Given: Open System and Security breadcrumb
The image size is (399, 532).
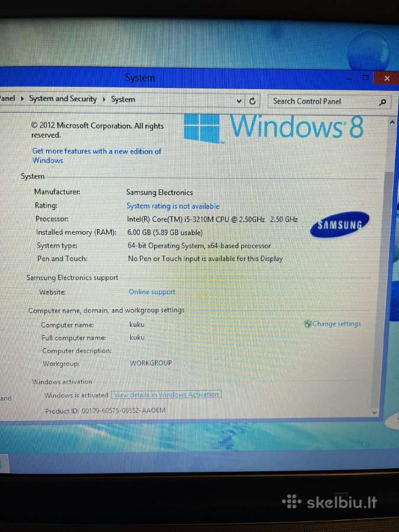Looking at the screenshot, I should tap(63, 99).
